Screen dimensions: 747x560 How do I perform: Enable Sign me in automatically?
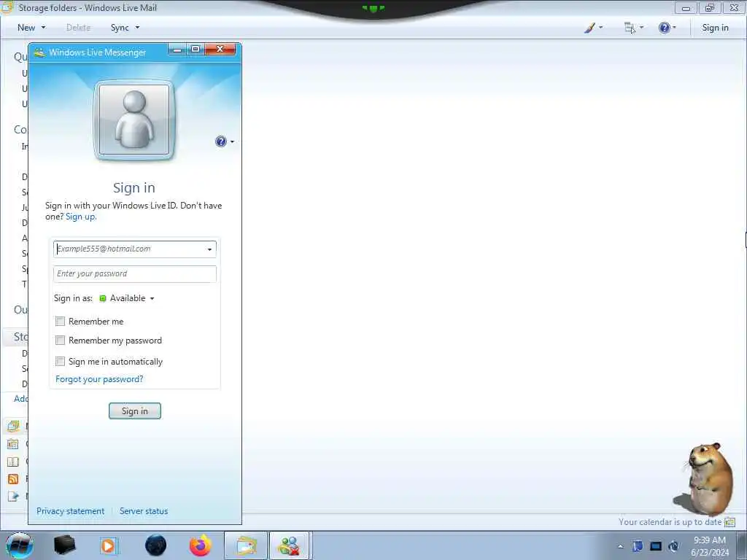point(60,362)
